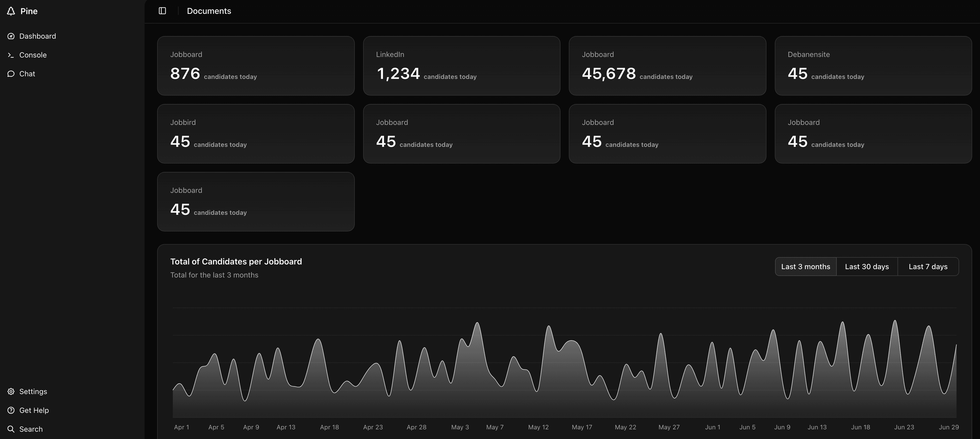
Task: Open the Jobbird candidates card
Action: (x=256, y=134)
